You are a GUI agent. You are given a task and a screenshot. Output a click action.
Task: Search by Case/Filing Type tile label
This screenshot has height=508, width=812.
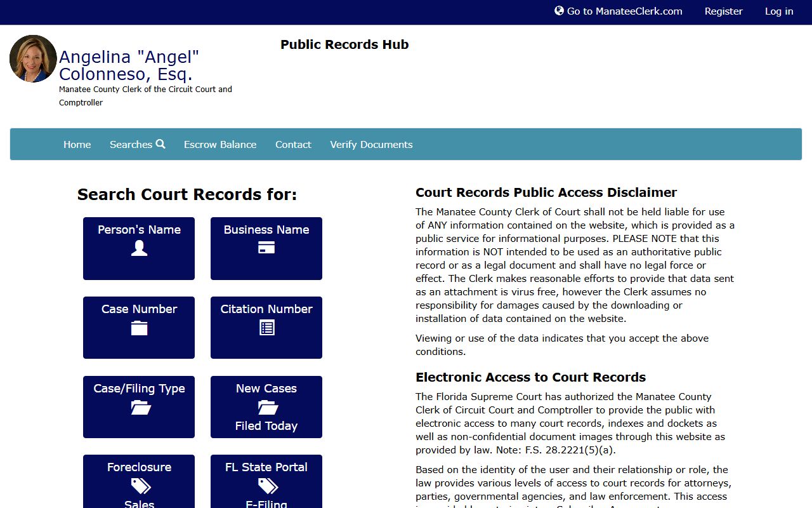[x=139, y=389]
